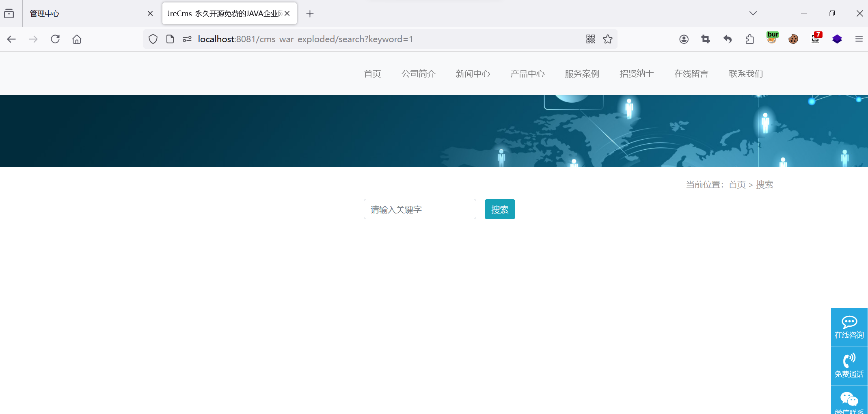Open the extensions puzzle icon
The width and height of the screenshot is (868, 414).
(x=749, y=39)
